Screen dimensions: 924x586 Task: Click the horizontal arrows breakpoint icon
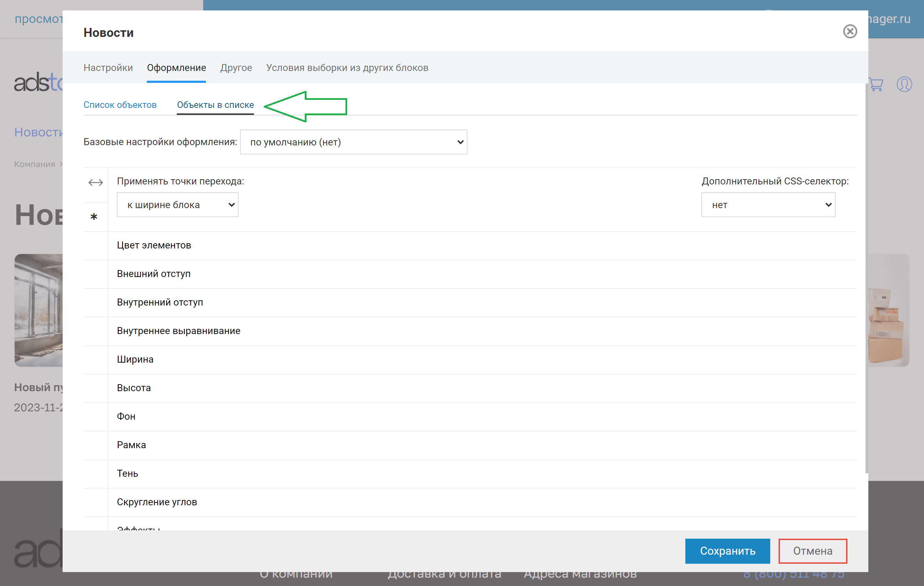(96, 182)
